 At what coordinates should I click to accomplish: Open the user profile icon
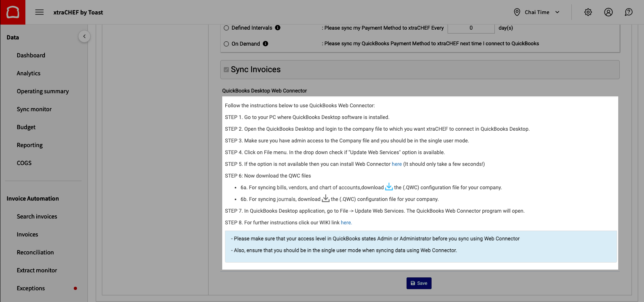tap(608, 12)
